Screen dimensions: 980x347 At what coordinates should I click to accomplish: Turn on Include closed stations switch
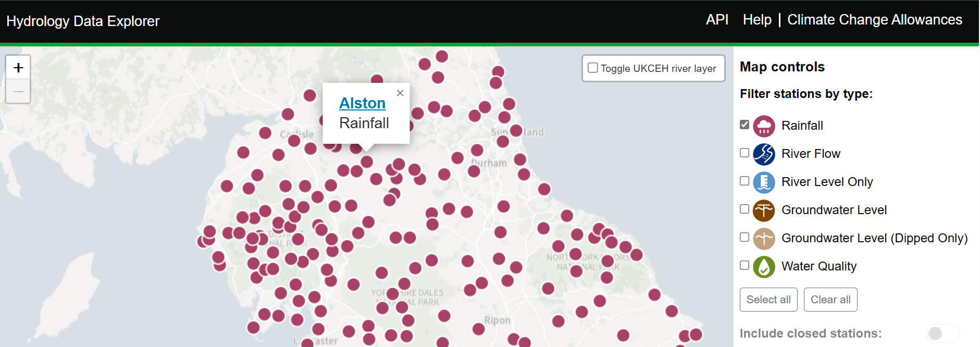pos(942,333)
